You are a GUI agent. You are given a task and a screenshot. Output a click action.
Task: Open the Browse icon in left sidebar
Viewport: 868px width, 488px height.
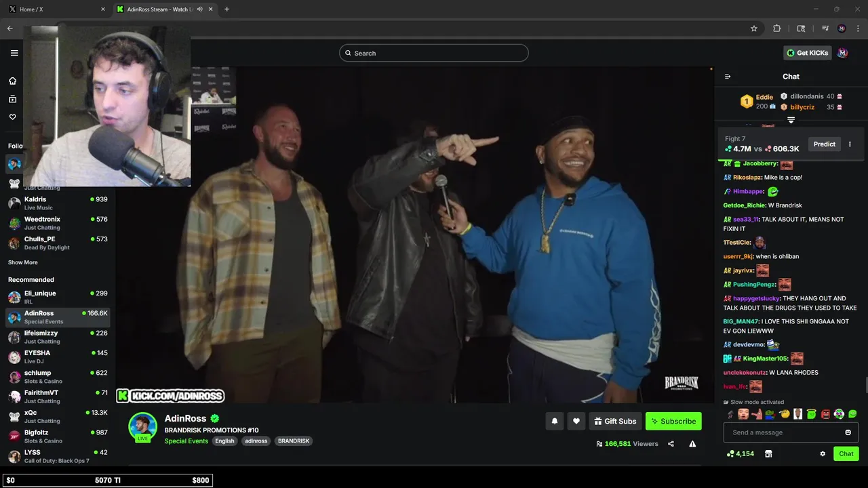(x=12, y=99)
